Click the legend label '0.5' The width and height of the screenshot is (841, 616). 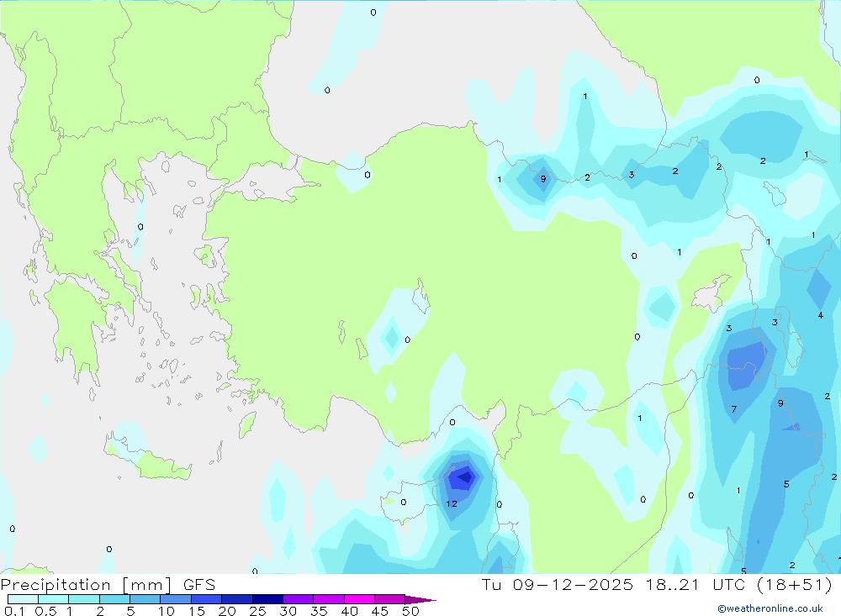45,611
